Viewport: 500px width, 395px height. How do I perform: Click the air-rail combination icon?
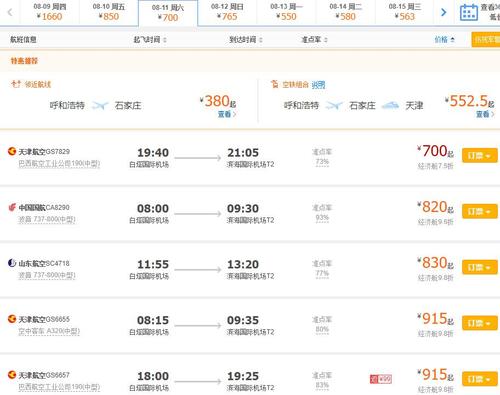(x=275, y=84)
